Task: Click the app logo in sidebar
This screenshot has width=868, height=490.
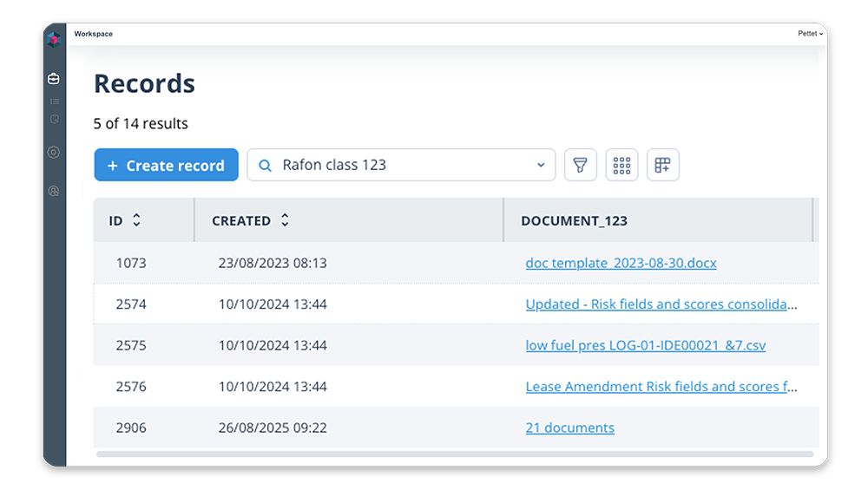Action: tap(54, 39)
